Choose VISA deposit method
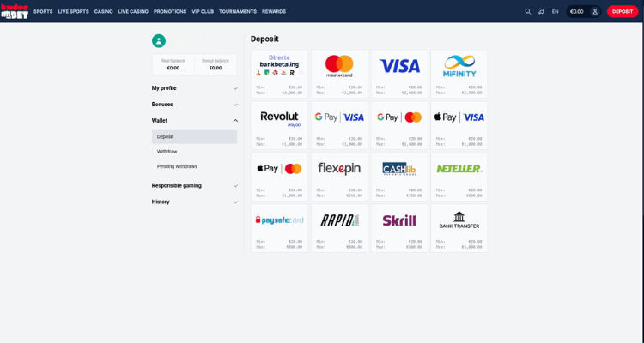Screen dimensions: 644x343 point(399,75)
